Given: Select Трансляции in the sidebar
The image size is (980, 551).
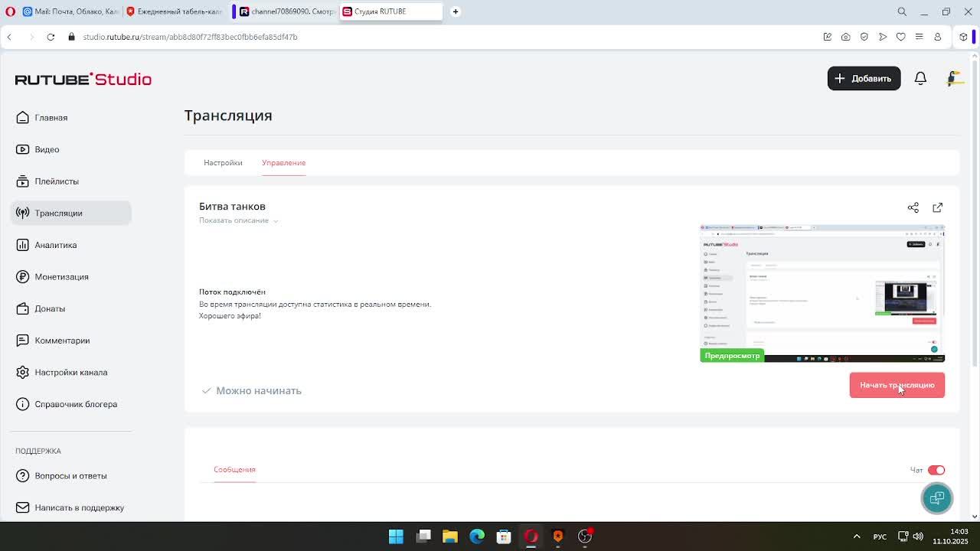Looking at the screenshot, I should point(70,213).
